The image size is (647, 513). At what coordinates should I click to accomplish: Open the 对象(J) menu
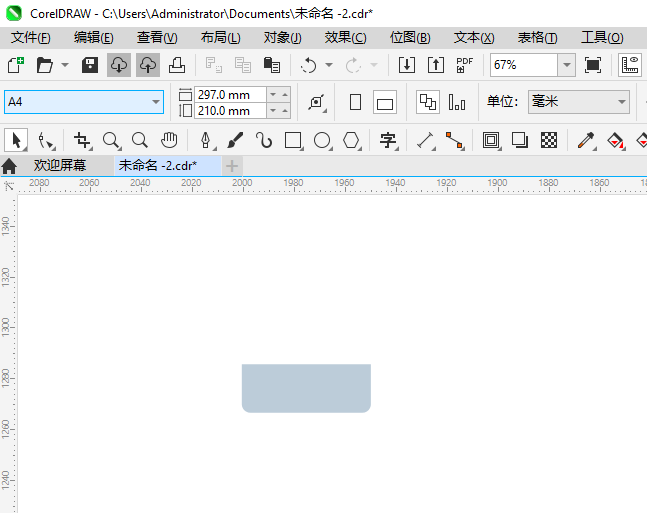(x=283, y=38)
